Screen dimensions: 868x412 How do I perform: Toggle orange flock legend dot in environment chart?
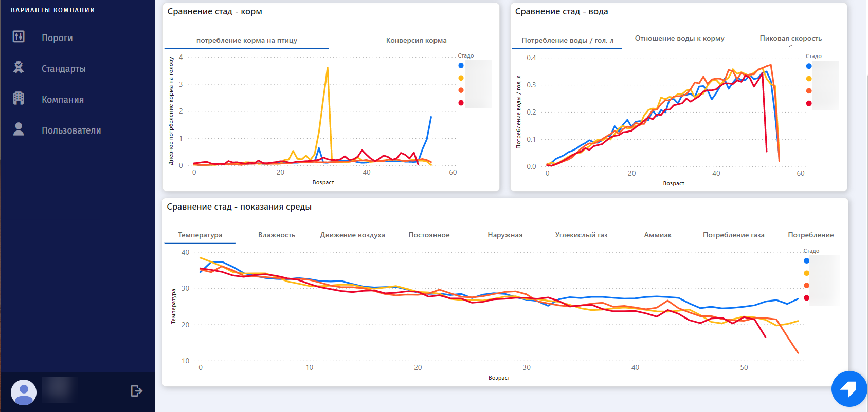point(806,286)
